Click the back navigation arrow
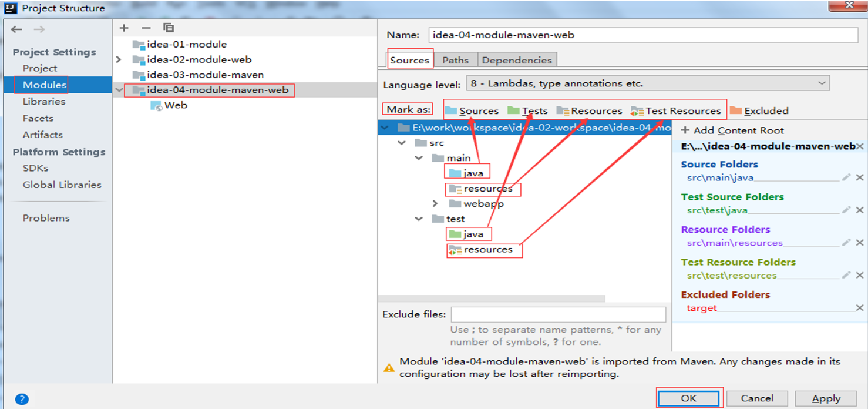This screenshot has height=409, width=868. point(16,29)
